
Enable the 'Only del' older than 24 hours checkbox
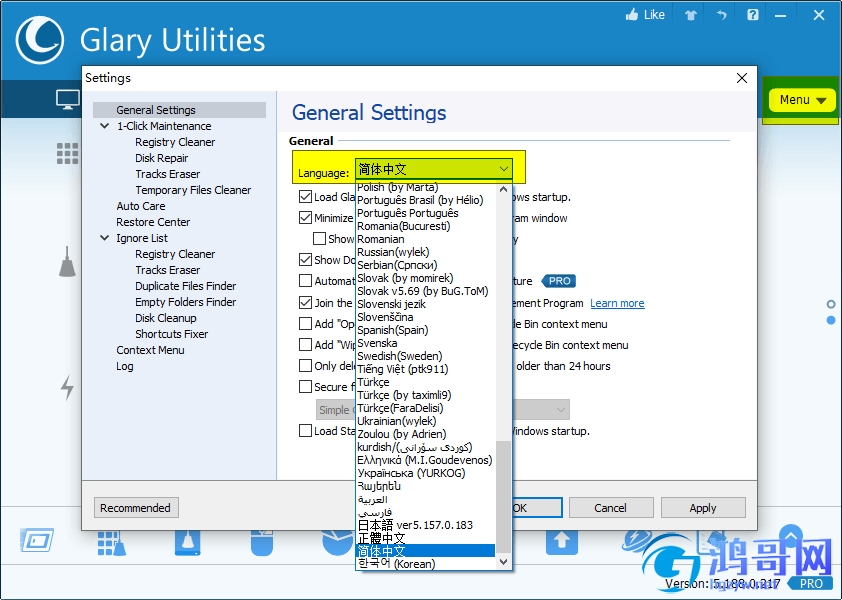pyautogui.click(x=306, y=366)
